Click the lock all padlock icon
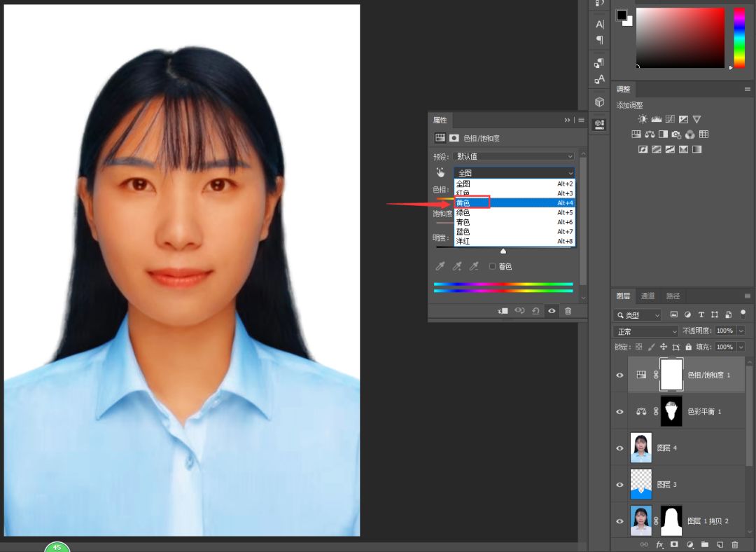Viewport: 756px width, 552px height. click(x=689, y=347)
